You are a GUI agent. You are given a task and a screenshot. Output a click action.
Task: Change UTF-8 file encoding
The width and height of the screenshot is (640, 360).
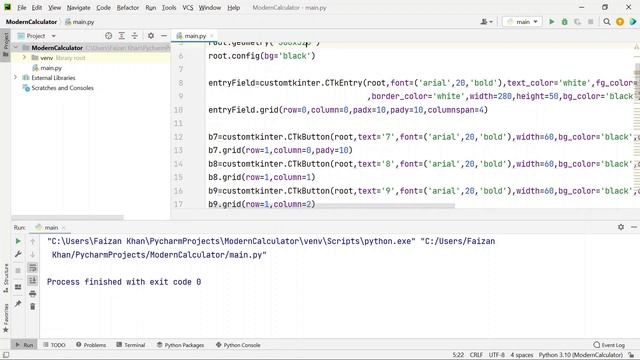pos(497,355)
